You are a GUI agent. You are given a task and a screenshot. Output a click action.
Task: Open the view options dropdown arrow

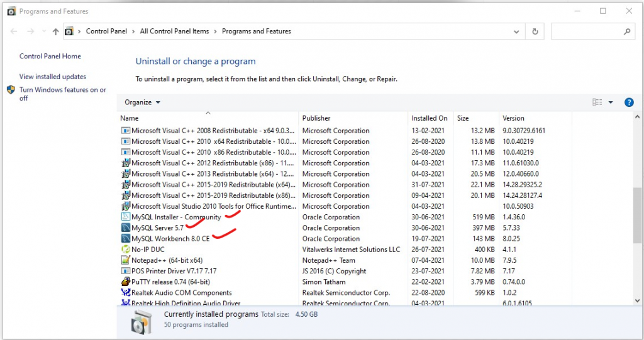click(x=611, y=102)
